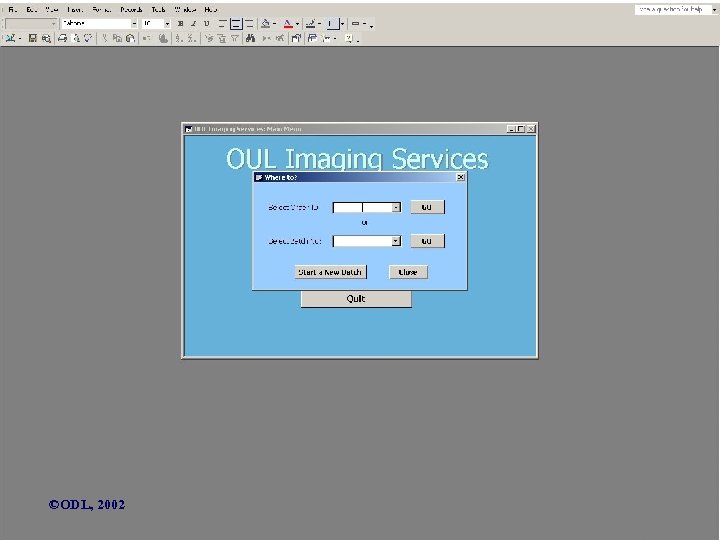Screen dimensions: 720x540
Task: Open the font size dropdown
Action: 167,23
